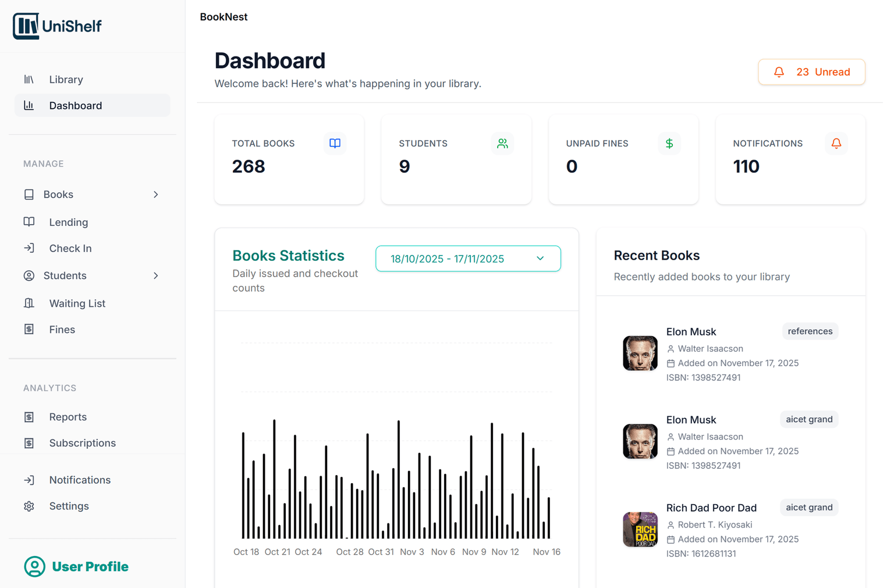Image resolution: width=894 pixels, height=588 pixels.
Task: Click the people icon in Students card
Action: 502,143
